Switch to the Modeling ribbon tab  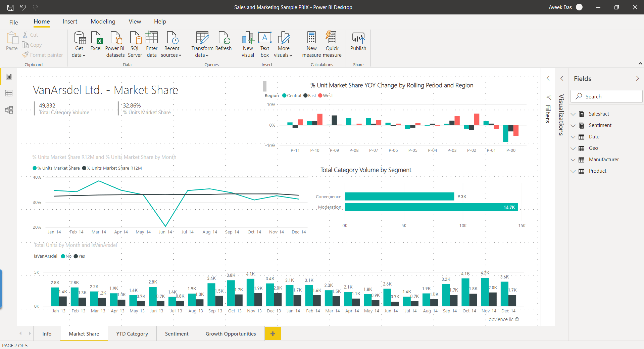coord(103,21)
